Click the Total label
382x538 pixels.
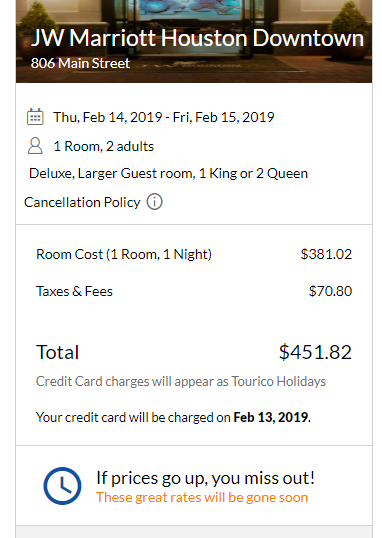(x=58, y=352)
